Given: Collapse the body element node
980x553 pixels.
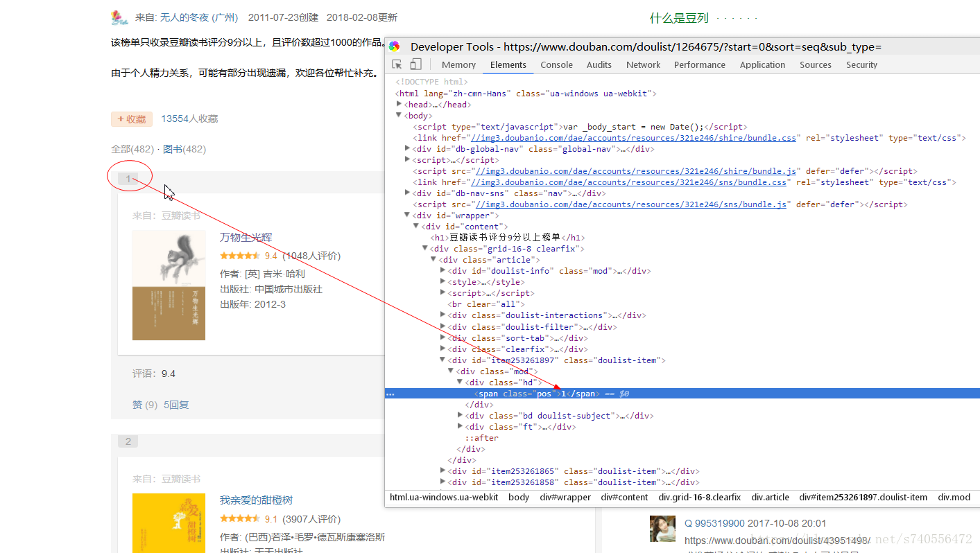Looking at the screenshot, I should 399,115.
